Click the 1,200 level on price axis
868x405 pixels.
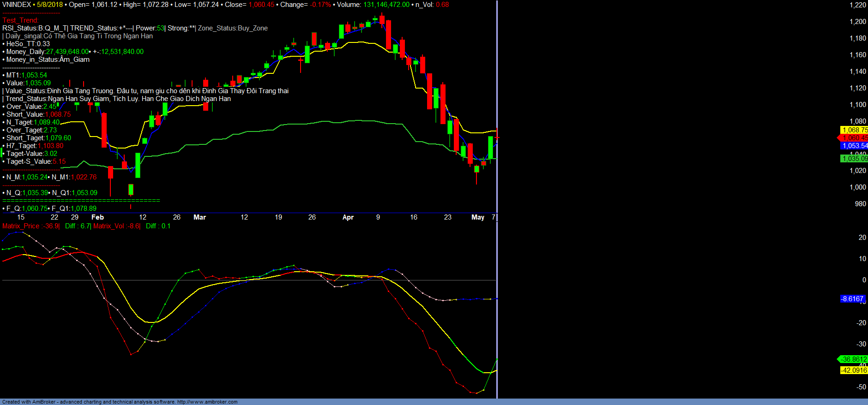pos(858,22)
